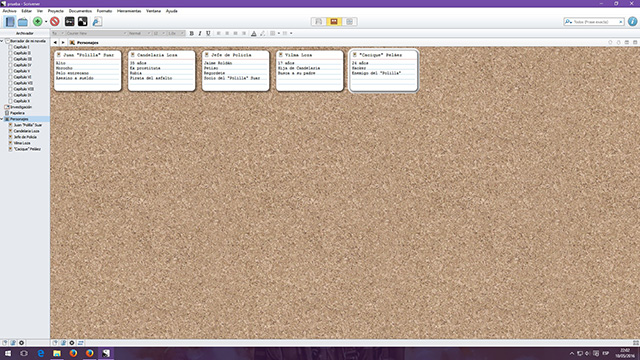Open the font size dropdown
This screenshot has width=640, height=360.
pos(158,33)
